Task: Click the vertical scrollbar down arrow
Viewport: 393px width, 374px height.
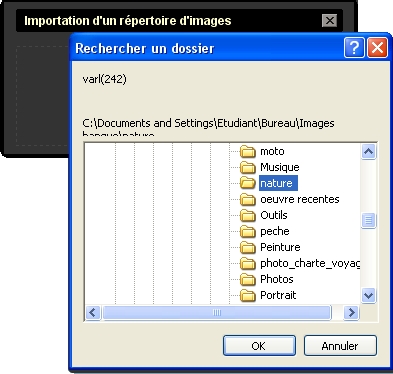Action: point(368,295)
